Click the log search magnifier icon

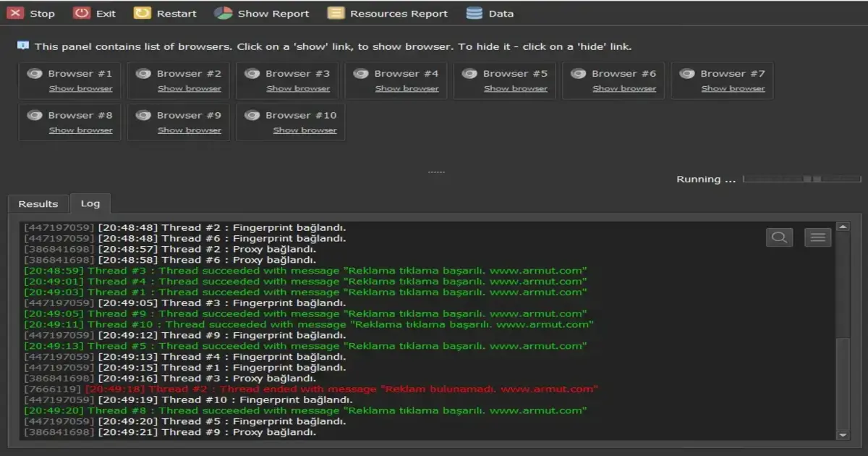tap(779, 237)
